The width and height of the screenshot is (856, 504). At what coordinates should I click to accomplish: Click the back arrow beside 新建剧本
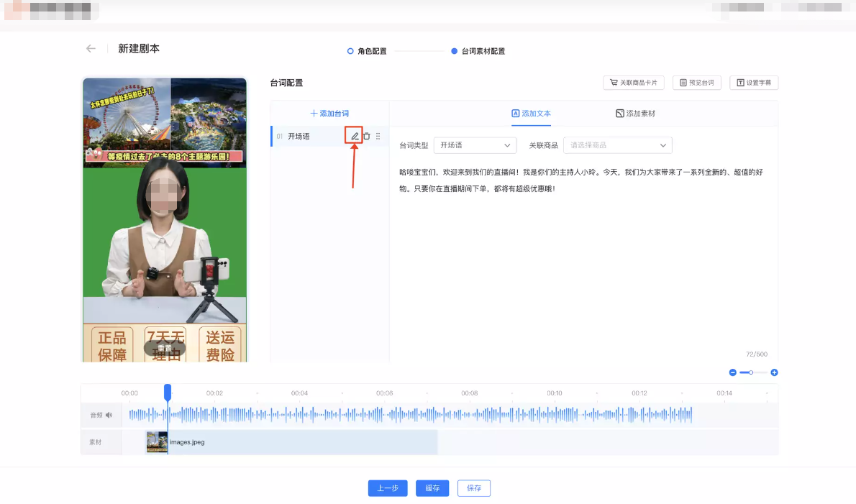point(90,48)
